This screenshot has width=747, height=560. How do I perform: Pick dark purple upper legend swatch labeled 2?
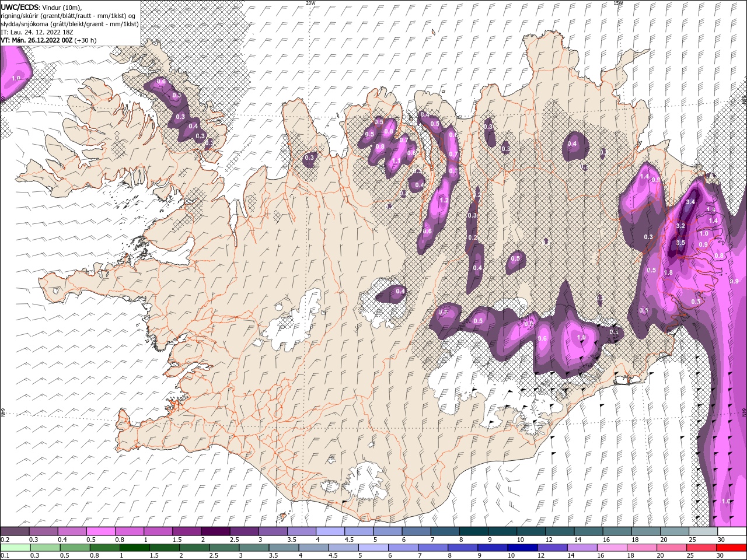coord(215,531)
